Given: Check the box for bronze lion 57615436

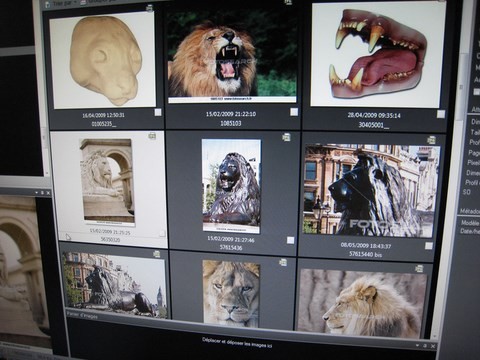Looking at the screenshot, I should (290, 240).
